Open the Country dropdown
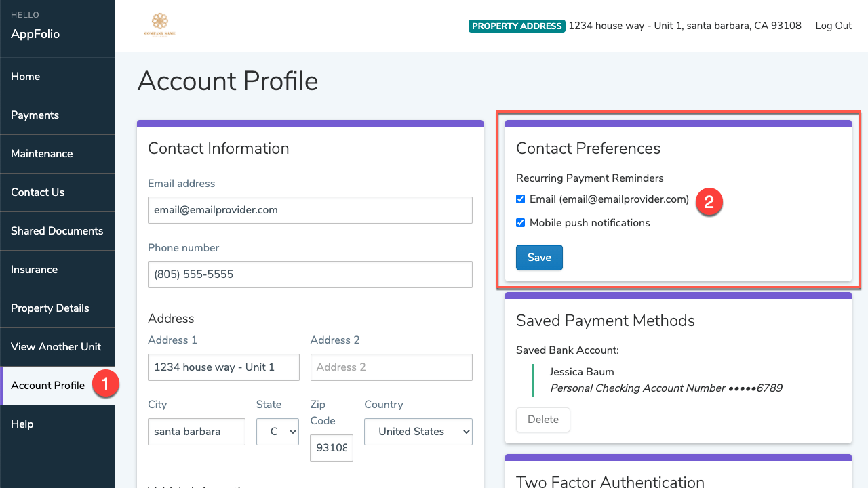 (418, 432)
